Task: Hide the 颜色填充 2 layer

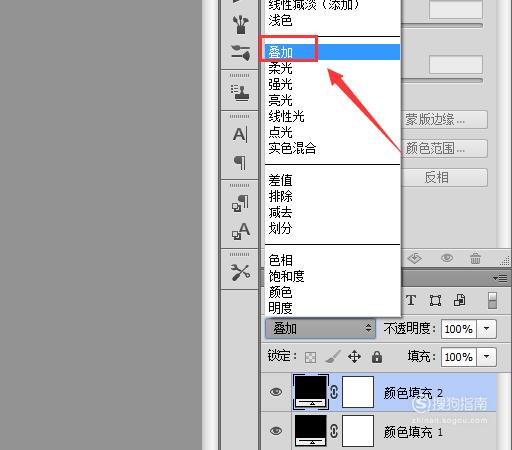Action: pyautogui.click(x=276, y=392)
